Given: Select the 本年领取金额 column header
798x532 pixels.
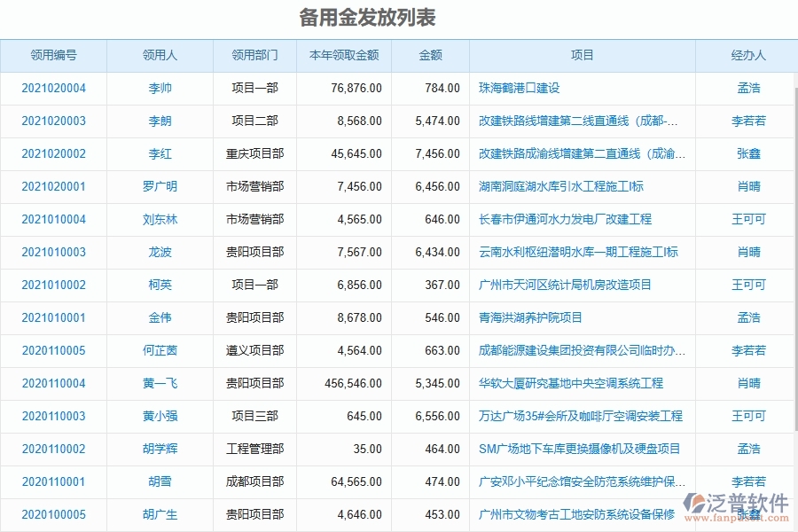Looking at the screenshot, I should pos(343,54).
